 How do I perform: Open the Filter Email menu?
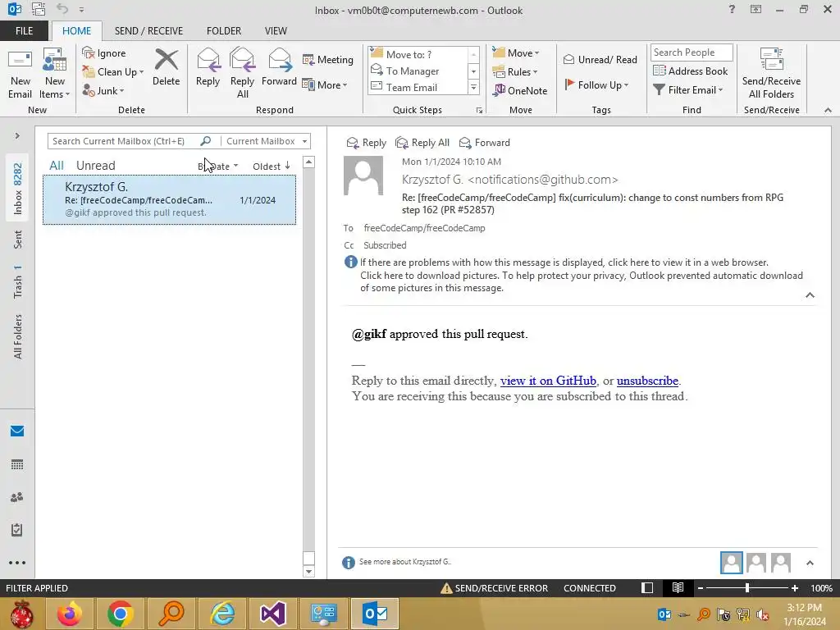[688, 89]
